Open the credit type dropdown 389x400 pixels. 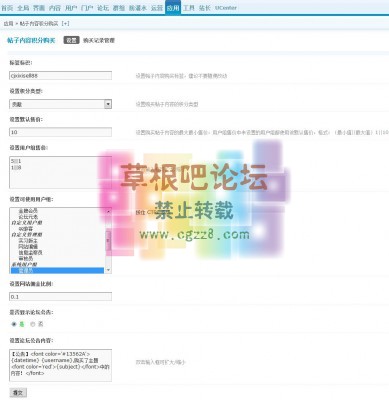tap(60, 104)
